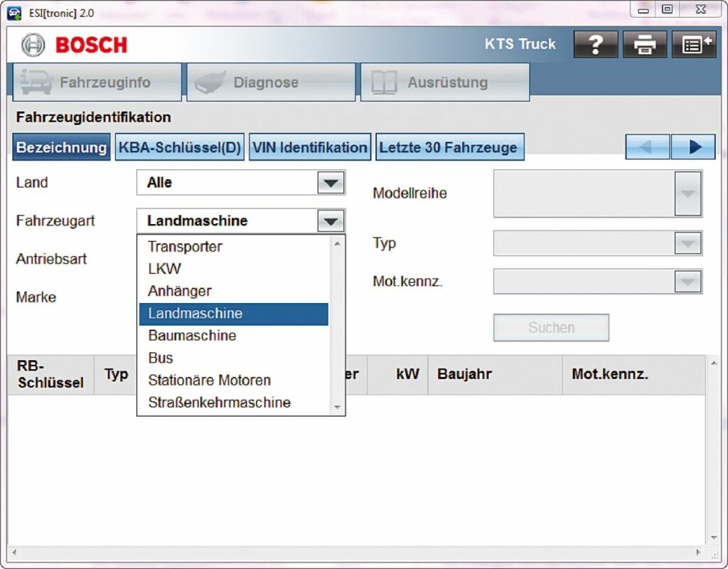Click the Baujahr column header

pyautogui.click(x=464, y=374)
